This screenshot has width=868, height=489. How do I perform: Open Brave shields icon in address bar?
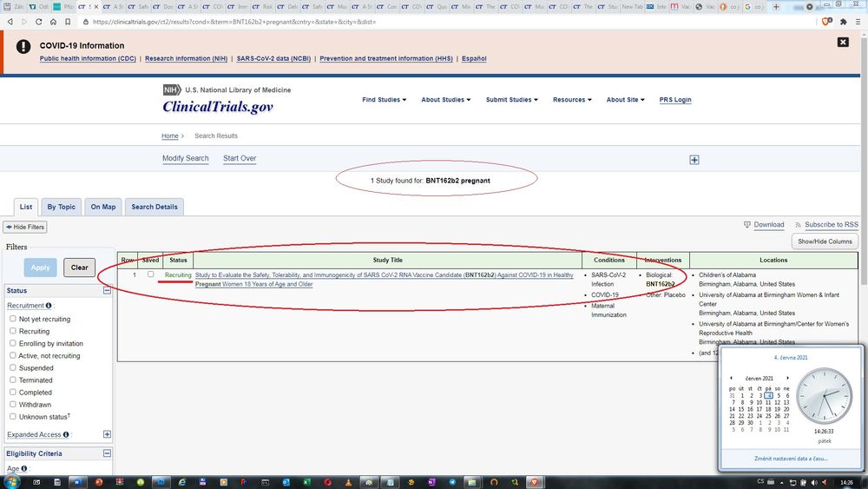click(x=826, y=22)
